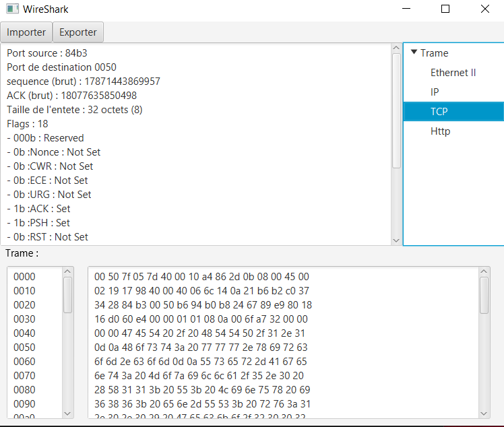Image resolution: width=504 pixels, height=427 pixels.
Task: Click the 'Flags : 18' line
Action: coord(28,124)
